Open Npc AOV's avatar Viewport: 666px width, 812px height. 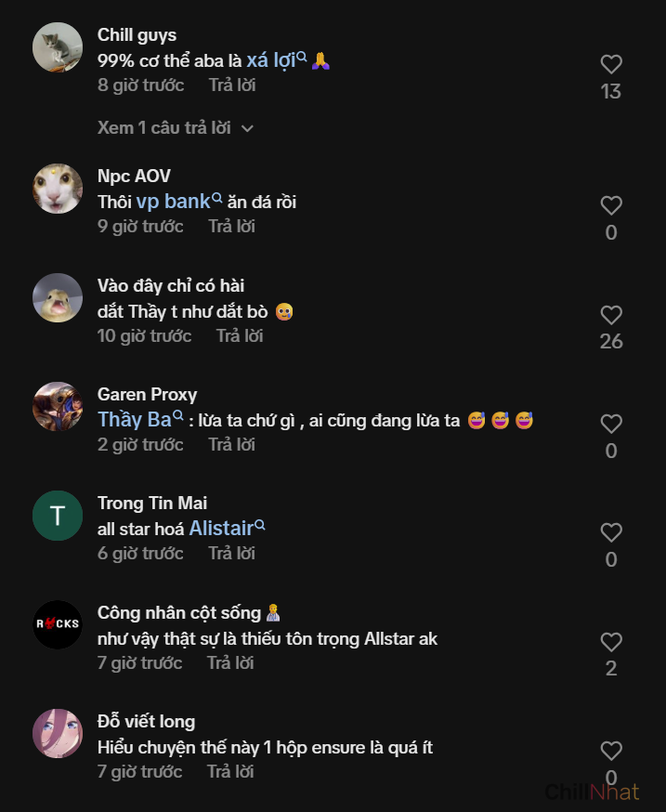click(58, 189)
